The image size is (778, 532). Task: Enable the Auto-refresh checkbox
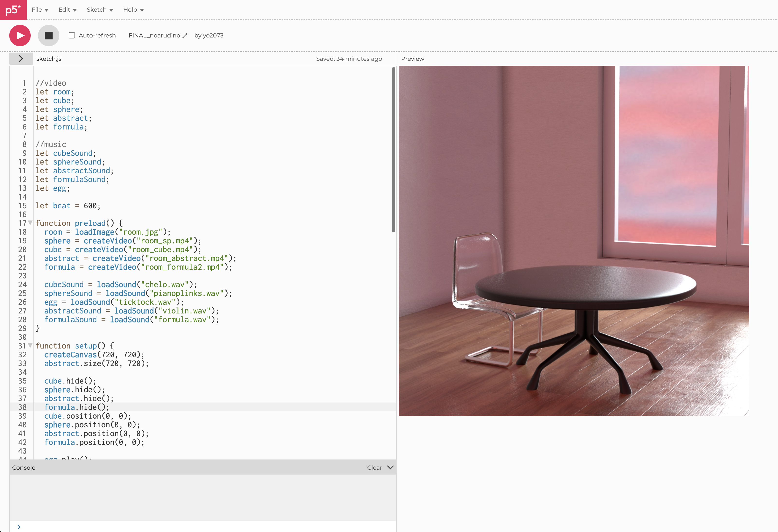click(x=72, y=36)
